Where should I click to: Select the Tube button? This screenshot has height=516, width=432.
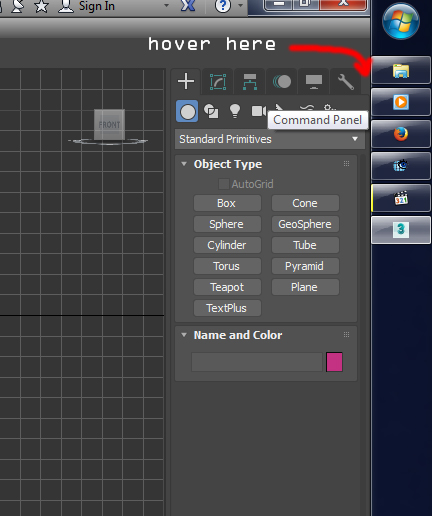[305, 245]
